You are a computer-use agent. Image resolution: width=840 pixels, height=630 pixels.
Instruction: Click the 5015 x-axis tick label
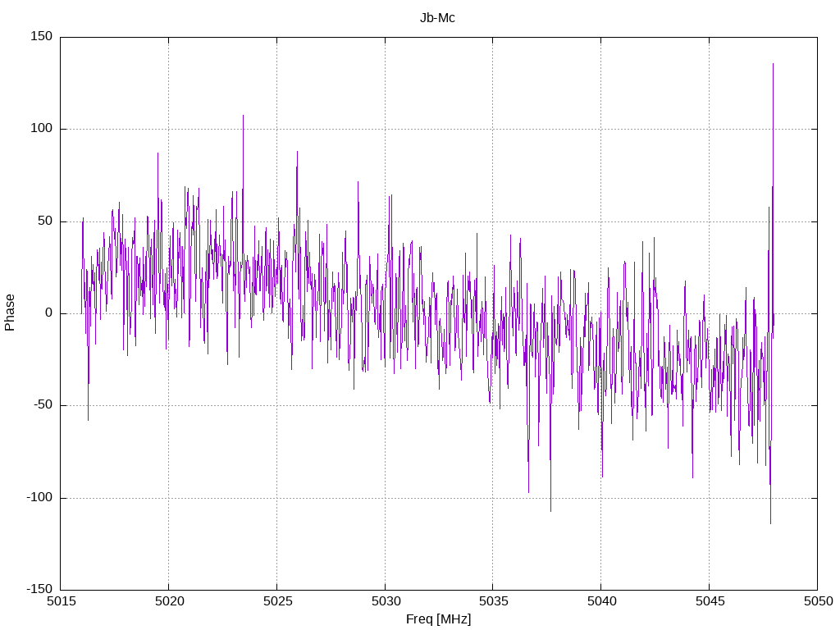pos(61,601)
